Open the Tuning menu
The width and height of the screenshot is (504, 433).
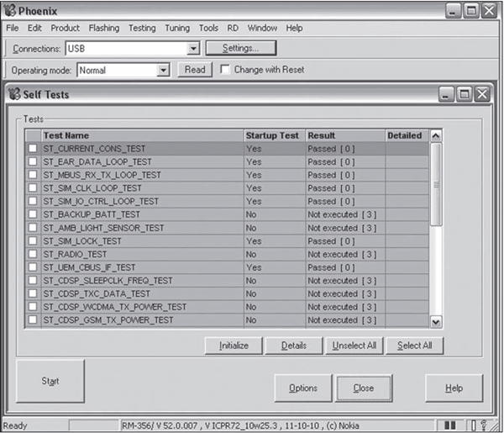[x=176, y=28]
